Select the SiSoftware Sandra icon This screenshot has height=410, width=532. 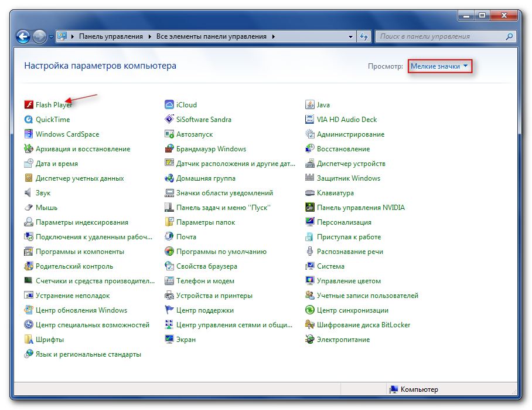[x=169, y=120]
